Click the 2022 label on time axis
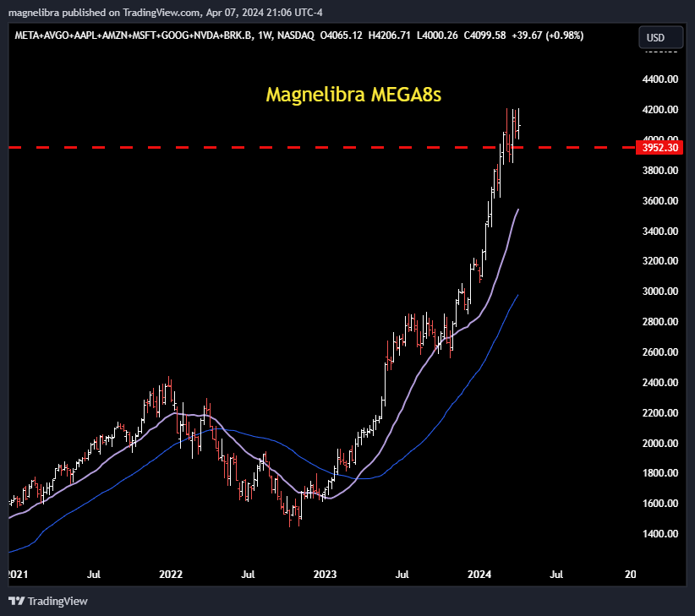Image resolution: width=695 pixels, height=616 pixels. [x=171, y=575]
